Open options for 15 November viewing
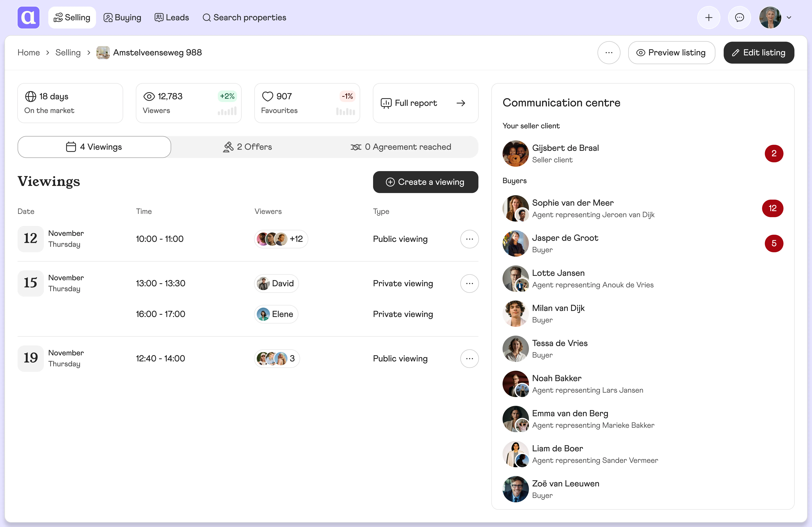Viewport: 812px width, 527px height. pyautogui.click(x=470, y=284)
